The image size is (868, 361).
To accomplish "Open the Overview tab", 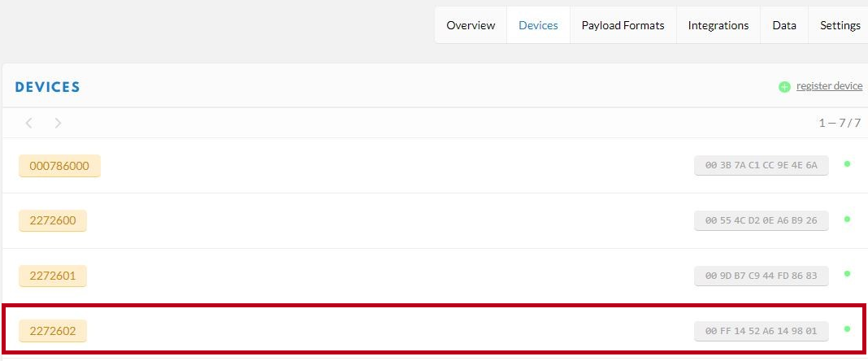I will click(x=471, y=25).
